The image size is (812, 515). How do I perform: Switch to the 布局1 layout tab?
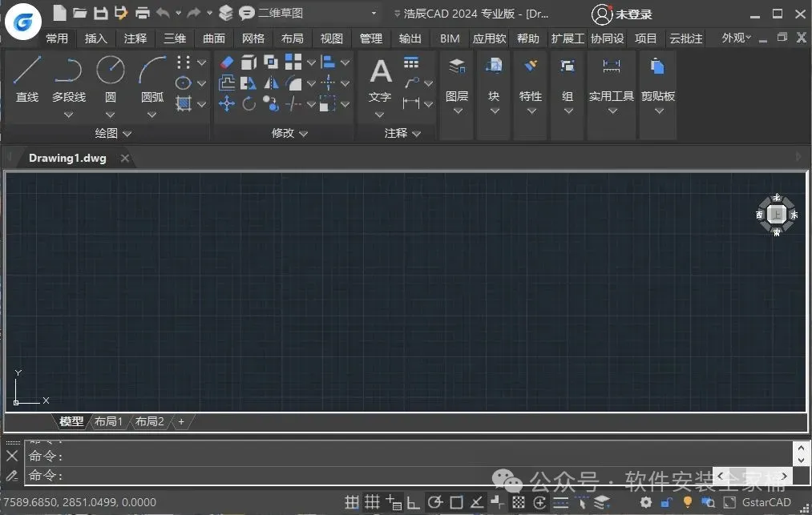108,422
